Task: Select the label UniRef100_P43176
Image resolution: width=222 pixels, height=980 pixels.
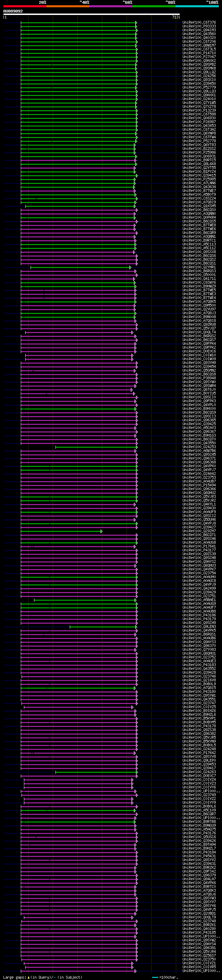Action: point(199,833)
